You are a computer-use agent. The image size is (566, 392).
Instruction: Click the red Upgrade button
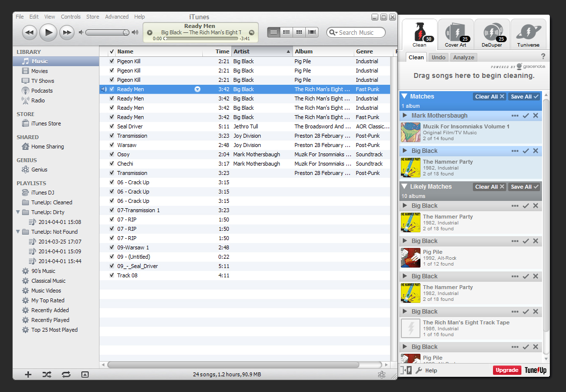[x=507, y=370]
